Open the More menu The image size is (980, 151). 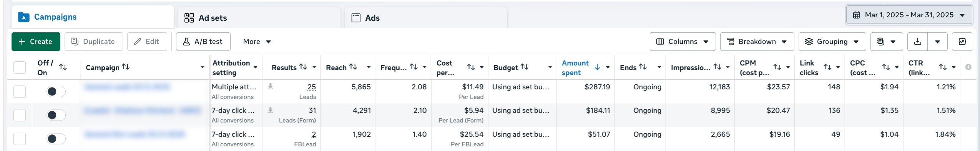coord(257,42)
